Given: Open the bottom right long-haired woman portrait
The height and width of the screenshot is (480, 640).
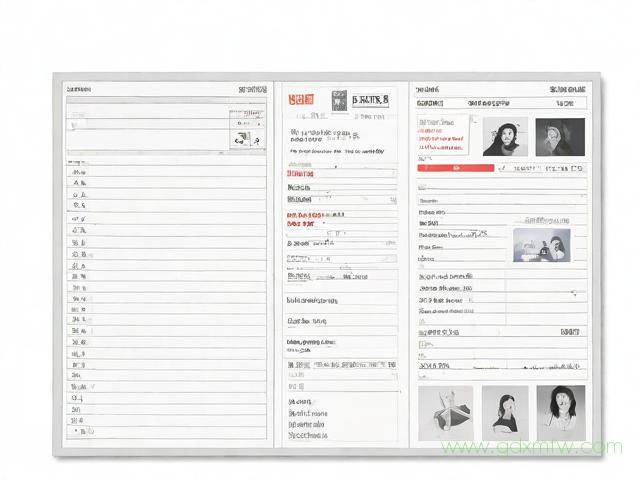Looking at the screenshot, I should pyautogui.click(x=561, y=410).
